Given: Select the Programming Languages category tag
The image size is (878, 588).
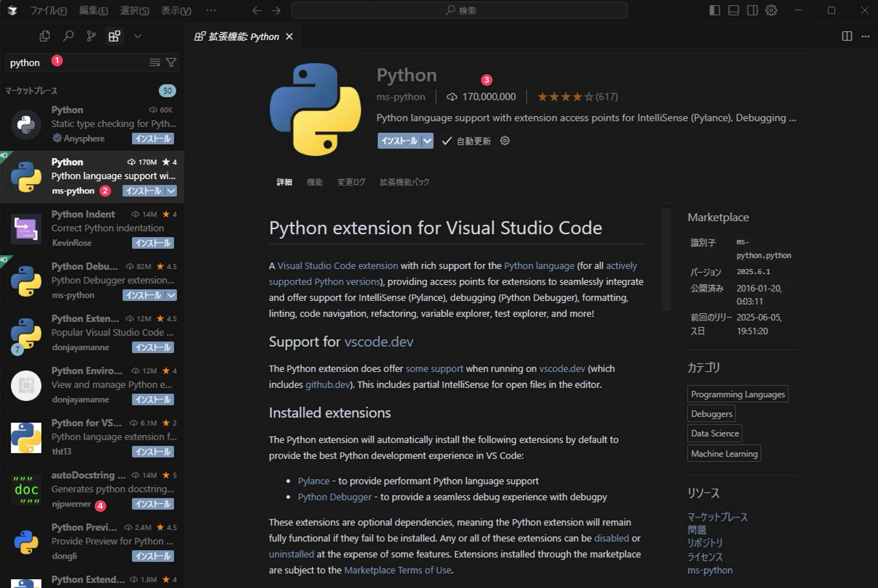Looking at the screenshot, I should (x=738, y=394).
